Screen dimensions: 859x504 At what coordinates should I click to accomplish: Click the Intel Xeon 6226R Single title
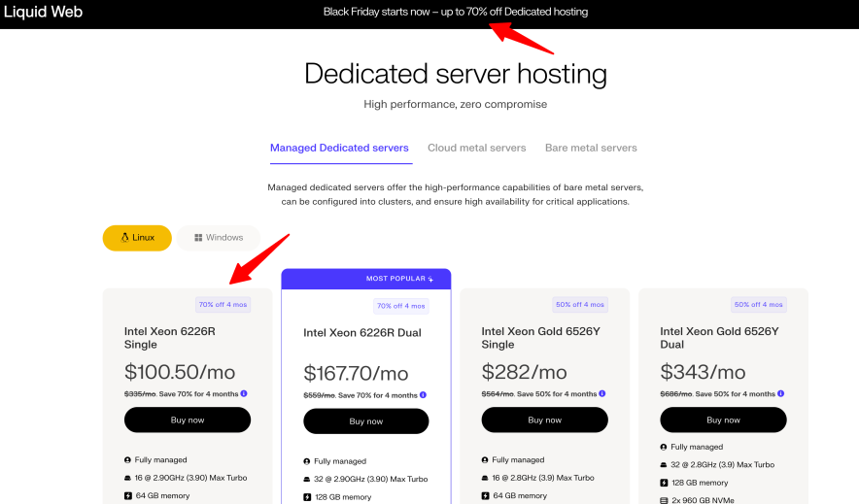(170, 338)
